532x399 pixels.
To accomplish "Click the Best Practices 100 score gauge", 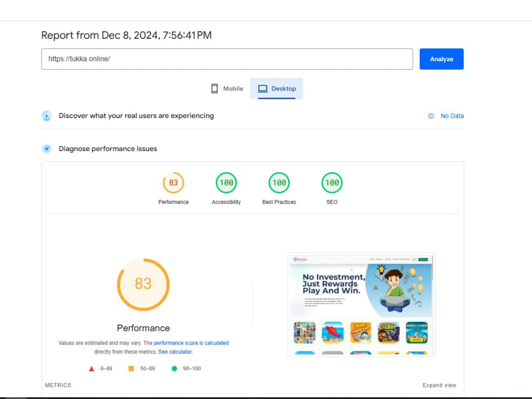I will [279, 182].
